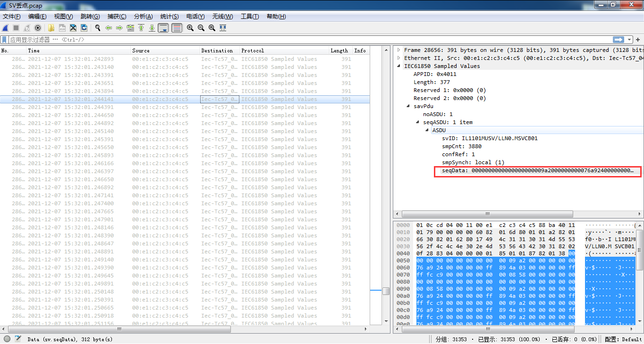The width and height of the screenshot is (644, 344).
Task: Jump to the last packet with down arrow
Action: (x=152, y=27)
